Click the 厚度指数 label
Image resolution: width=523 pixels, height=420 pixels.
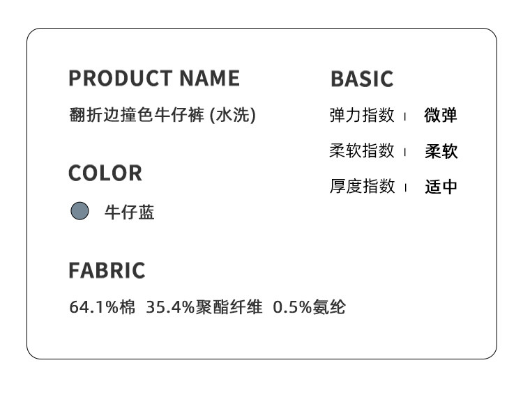[x=362, y=186]
